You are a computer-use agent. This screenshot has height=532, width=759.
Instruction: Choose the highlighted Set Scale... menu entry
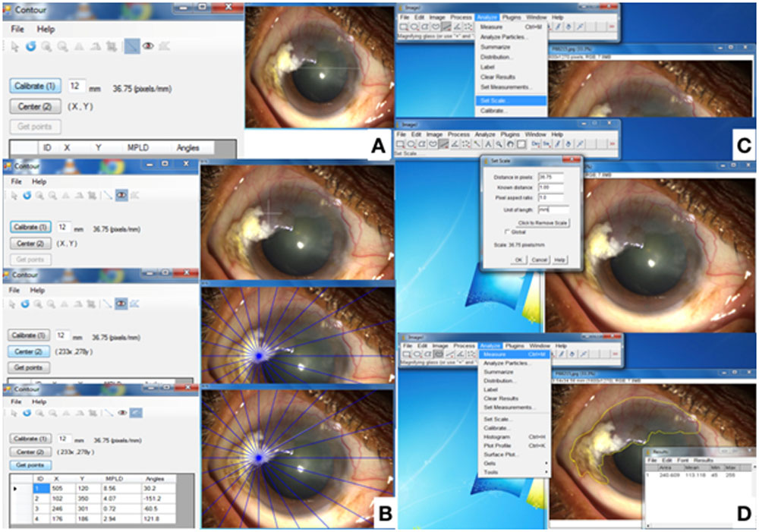(x=511, y=101)
